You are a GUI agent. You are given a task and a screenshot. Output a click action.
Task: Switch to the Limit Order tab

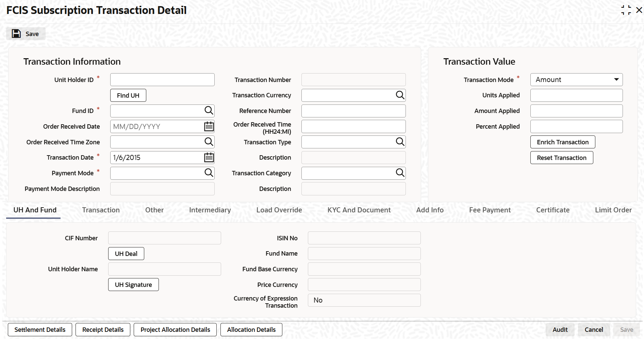(613, 210)
